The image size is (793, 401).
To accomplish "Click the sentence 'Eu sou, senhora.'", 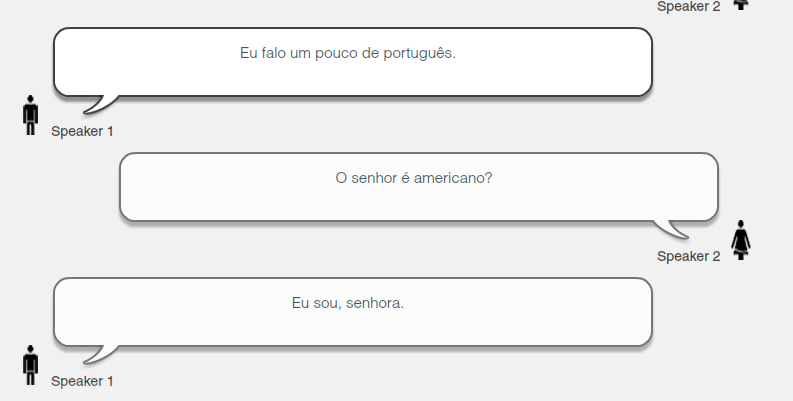I will [x=348, y=303].
